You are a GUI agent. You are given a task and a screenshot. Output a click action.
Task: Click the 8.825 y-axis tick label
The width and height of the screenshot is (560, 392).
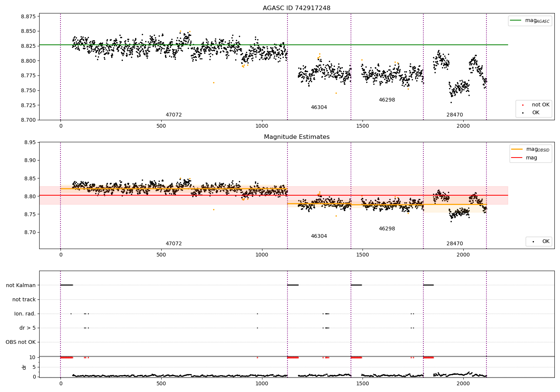28,46
